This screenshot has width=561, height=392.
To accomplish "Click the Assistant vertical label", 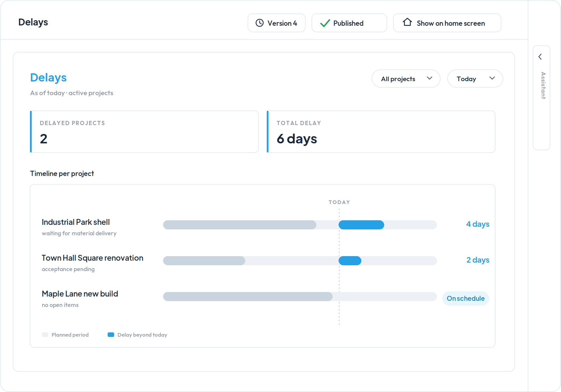I will (x=543, y=85).
